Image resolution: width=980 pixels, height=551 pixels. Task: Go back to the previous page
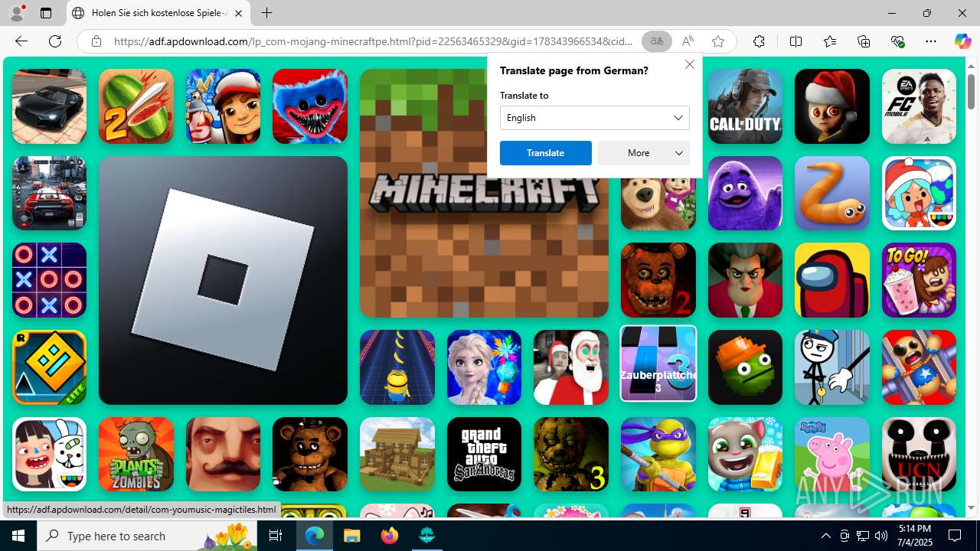[21, 41]
